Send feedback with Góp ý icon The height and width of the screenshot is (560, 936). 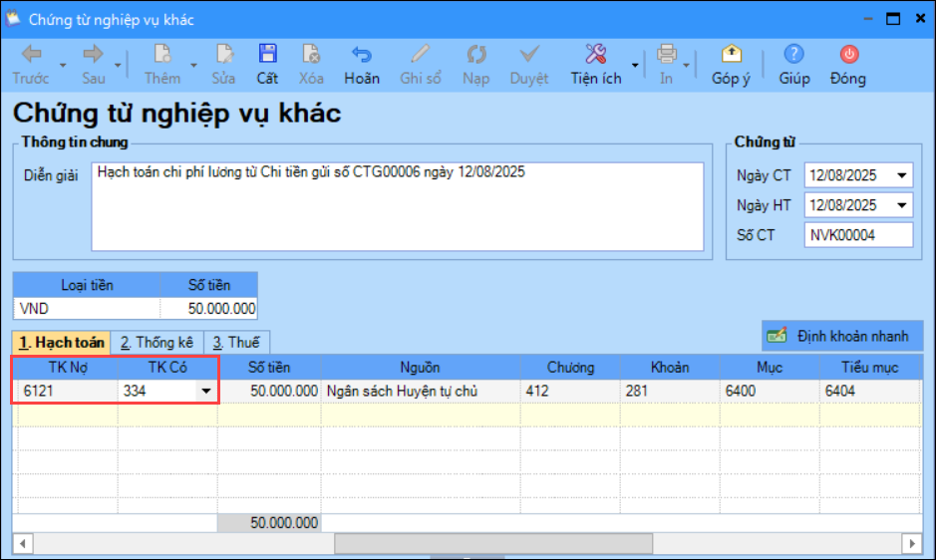(731, 65)
